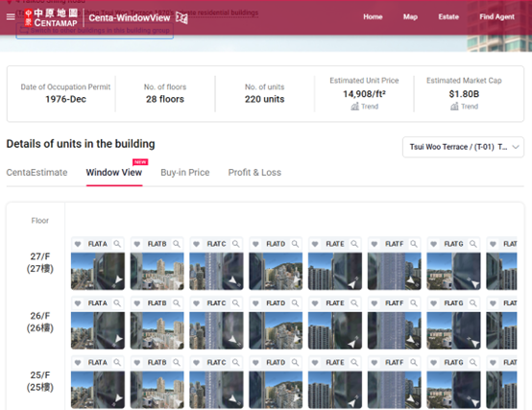Screen dimensions: 532x410
Task: Magnify Flat E view on 26/F
Action: point(354,303)
